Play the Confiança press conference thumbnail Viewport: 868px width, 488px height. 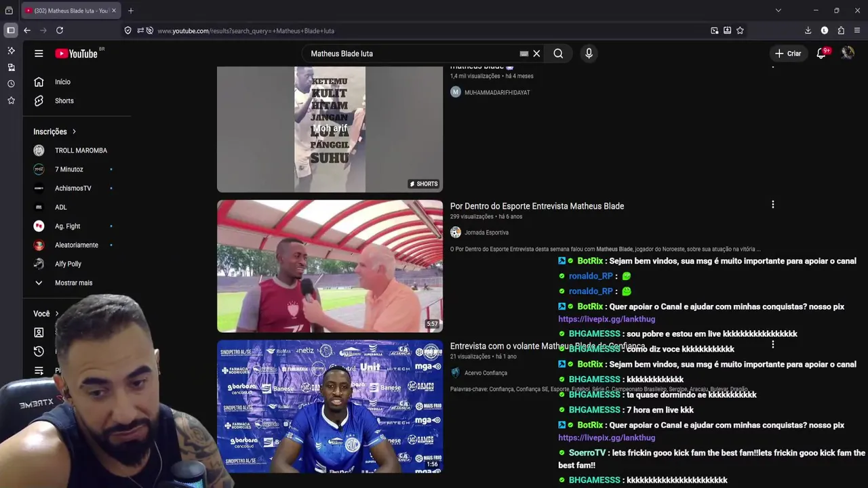click(x=330, y=406)
